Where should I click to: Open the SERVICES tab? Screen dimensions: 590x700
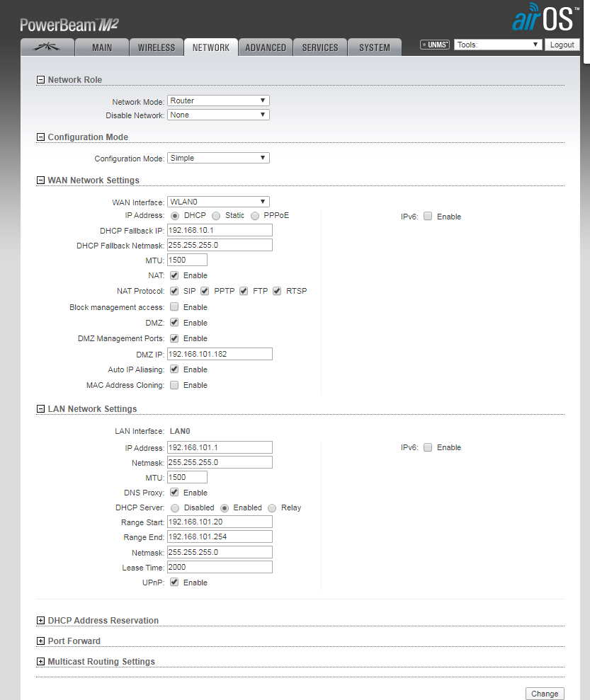coord(319,47)
